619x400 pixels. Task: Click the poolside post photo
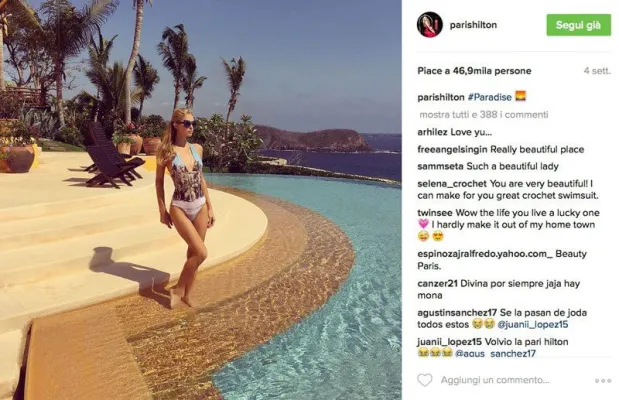click(201, 200)
